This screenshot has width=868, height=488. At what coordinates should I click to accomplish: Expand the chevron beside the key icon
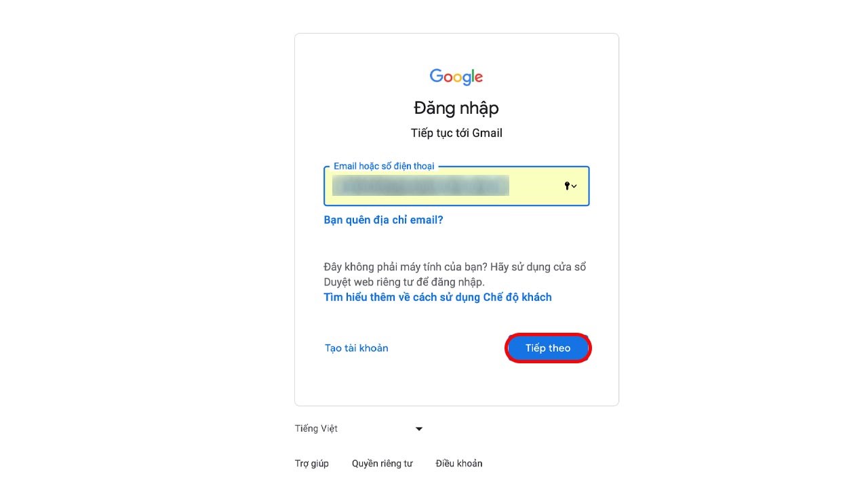[x=574, y=186]
